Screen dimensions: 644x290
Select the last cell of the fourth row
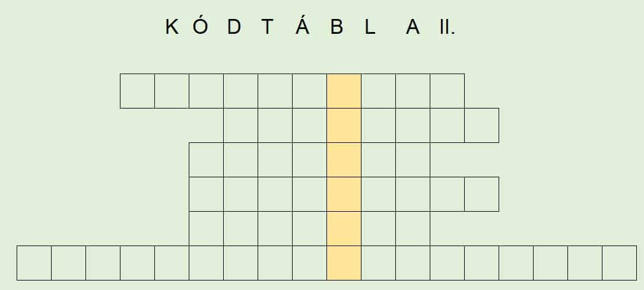(482, 195)
